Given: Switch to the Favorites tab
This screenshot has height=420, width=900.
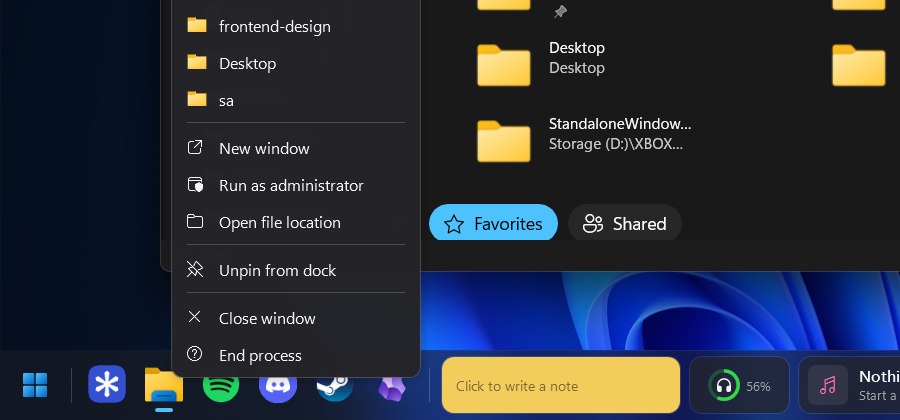Looking at the screenshot, I should 494,223.
